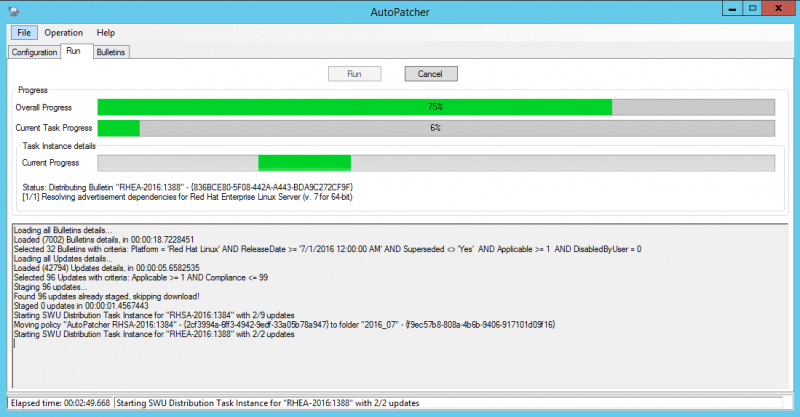
Task: Open the File menu
Action: (x=24, y=33)
